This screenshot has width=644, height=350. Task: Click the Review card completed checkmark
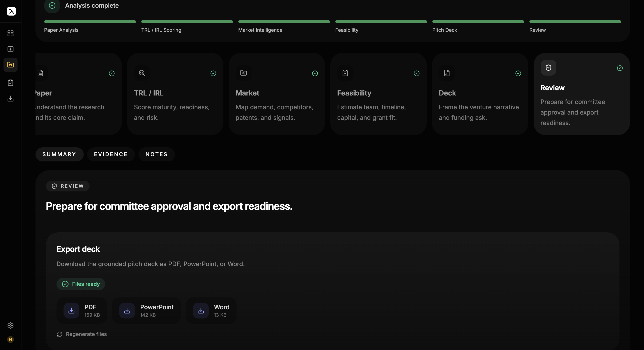point(620,68)
